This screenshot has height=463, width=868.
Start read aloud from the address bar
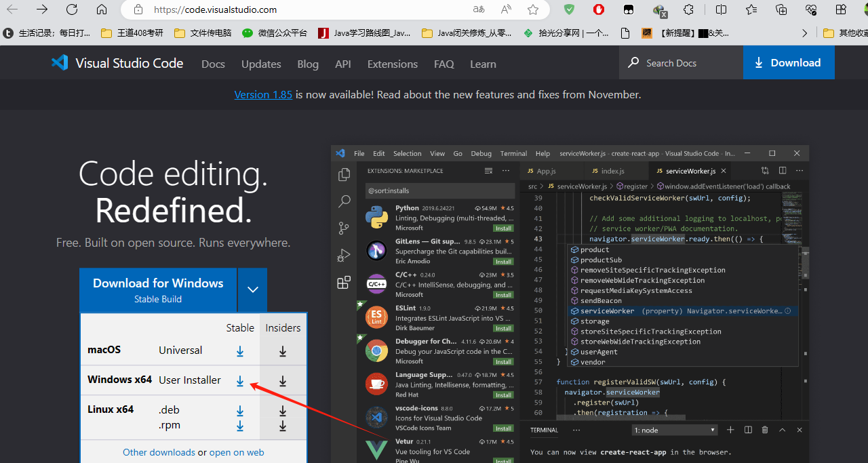click(x=506, y=9)
